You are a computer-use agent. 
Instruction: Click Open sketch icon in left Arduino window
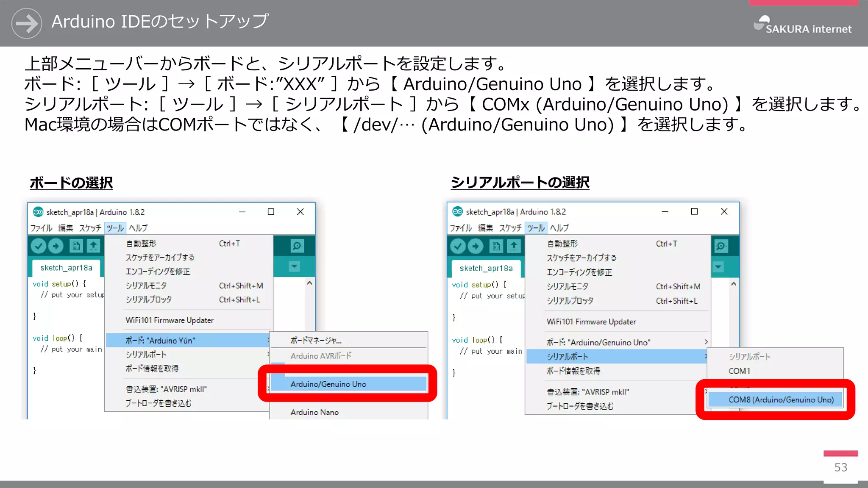pyautogui.click(x=94, y=246)
